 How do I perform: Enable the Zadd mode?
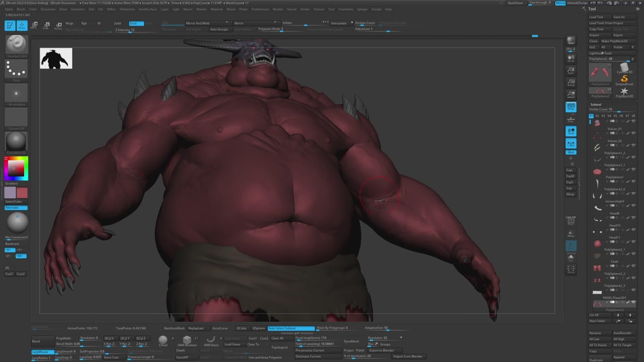pos(117,23)
